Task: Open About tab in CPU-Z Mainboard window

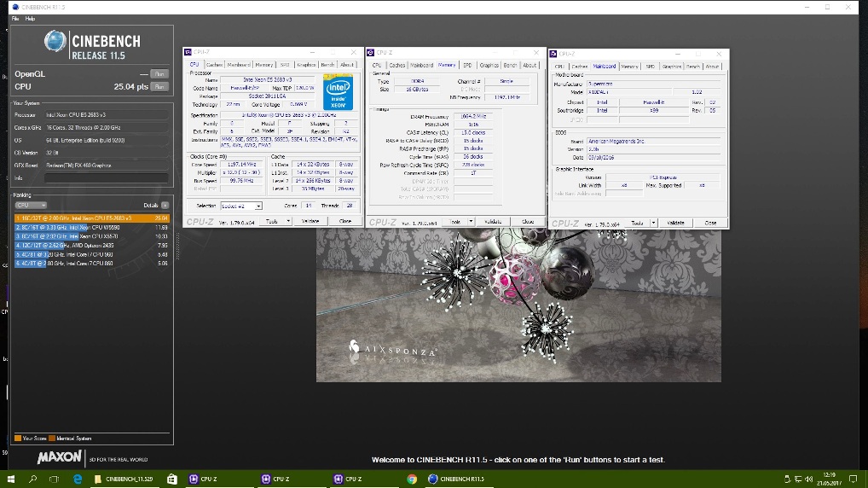Action: coord(712,67)
